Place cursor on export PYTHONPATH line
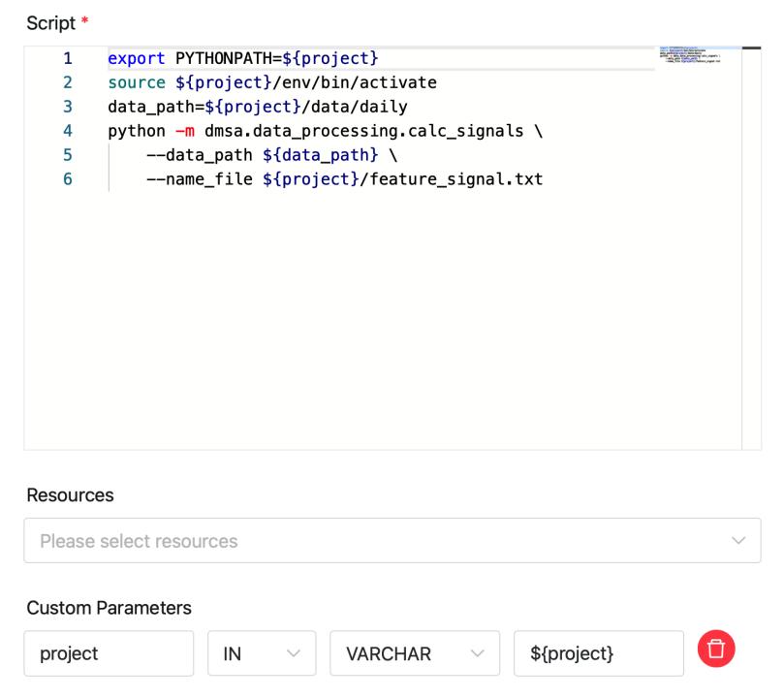The image size is (784, 698). [242, 58]
